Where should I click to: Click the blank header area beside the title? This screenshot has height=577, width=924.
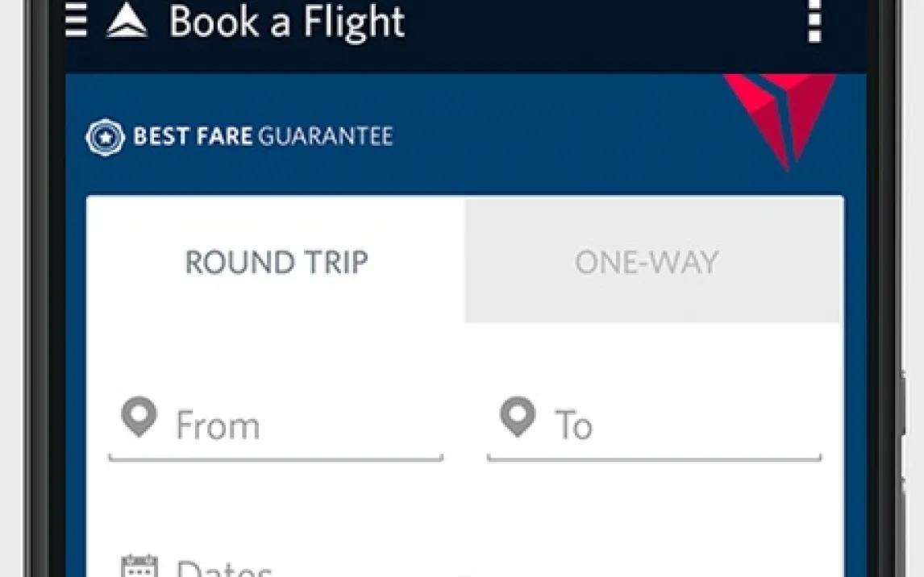click(x=605, y=24)
